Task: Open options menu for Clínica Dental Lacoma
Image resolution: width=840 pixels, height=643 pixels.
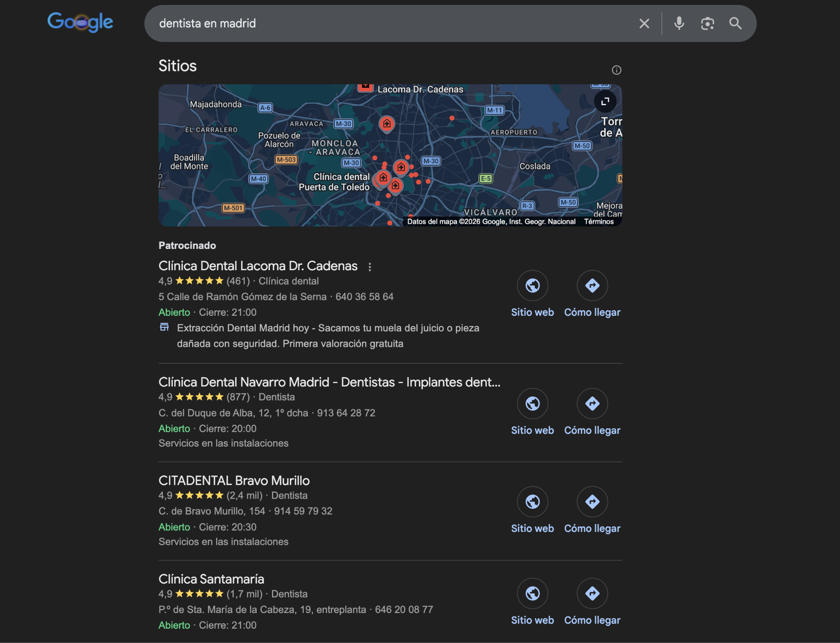Action: pos(370,267)
